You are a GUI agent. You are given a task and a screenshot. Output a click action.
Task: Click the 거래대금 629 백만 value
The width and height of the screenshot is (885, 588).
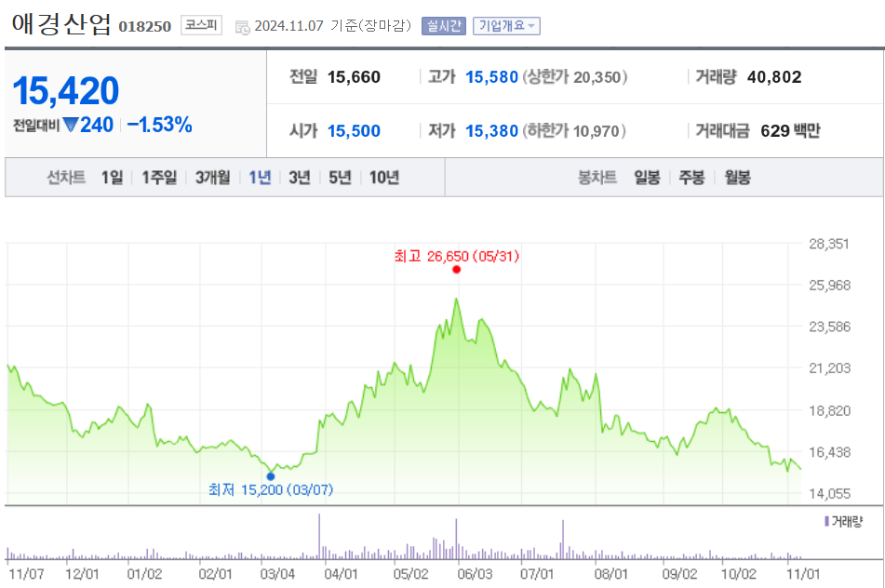pyautogui.click(x=790, y=131)
